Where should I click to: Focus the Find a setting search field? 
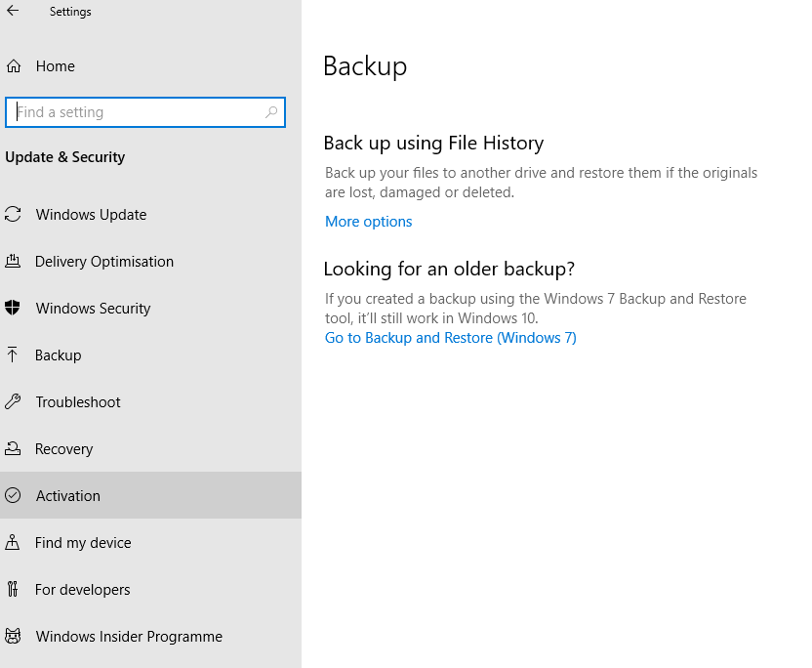click(x=145, y=112)
